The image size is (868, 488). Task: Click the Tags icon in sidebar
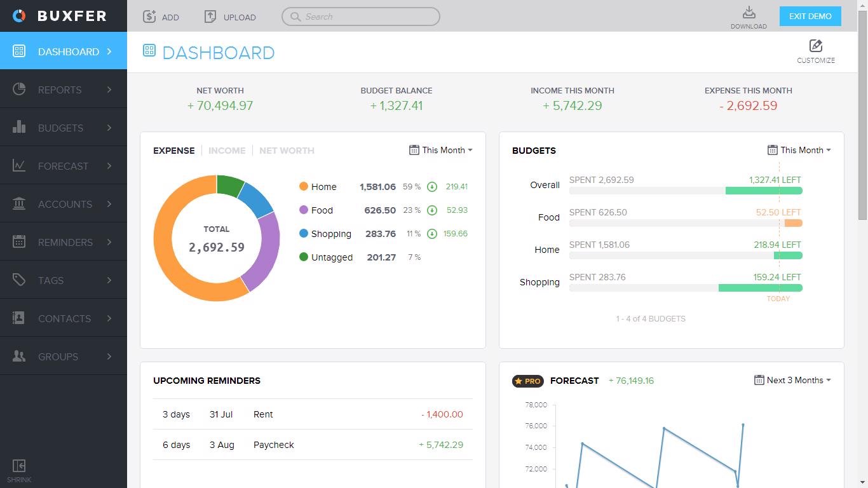(19, 280)
